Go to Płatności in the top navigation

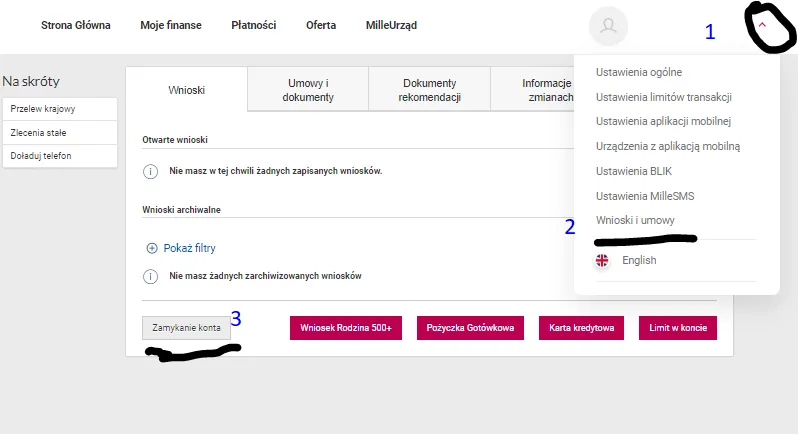(253, 25)
